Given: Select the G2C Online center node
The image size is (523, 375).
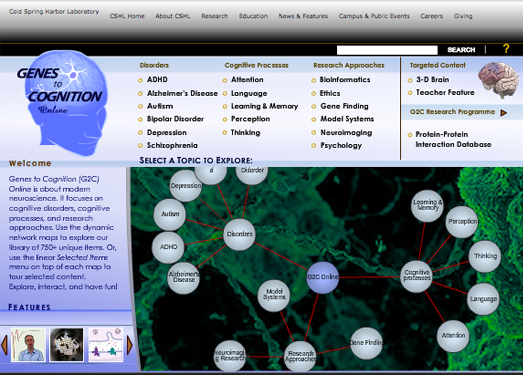Looking at the screenshot, I should click(323, 277).
